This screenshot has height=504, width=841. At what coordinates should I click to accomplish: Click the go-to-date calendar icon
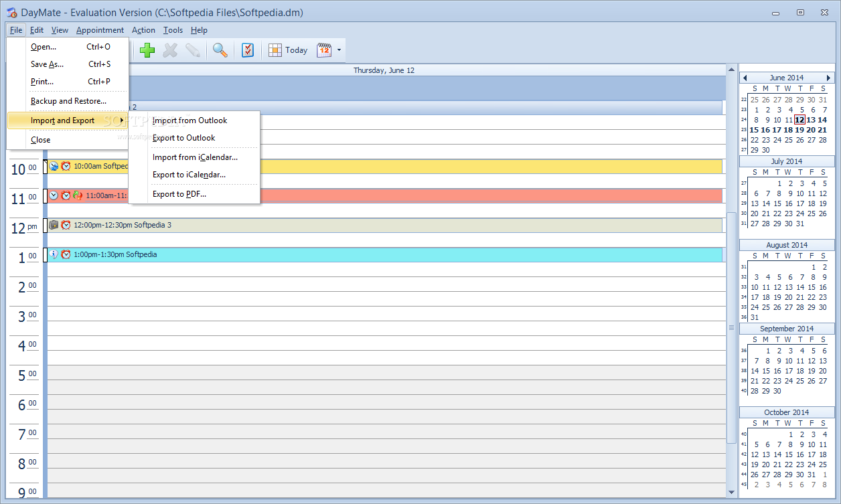324,50
